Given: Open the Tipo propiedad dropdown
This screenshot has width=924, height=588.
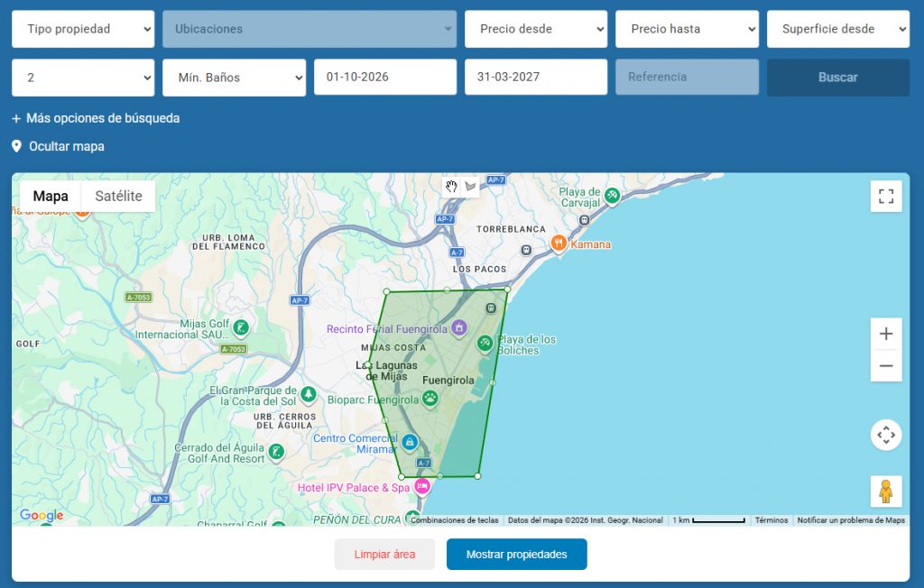Looking at the screenshot, I should point(83,29).
